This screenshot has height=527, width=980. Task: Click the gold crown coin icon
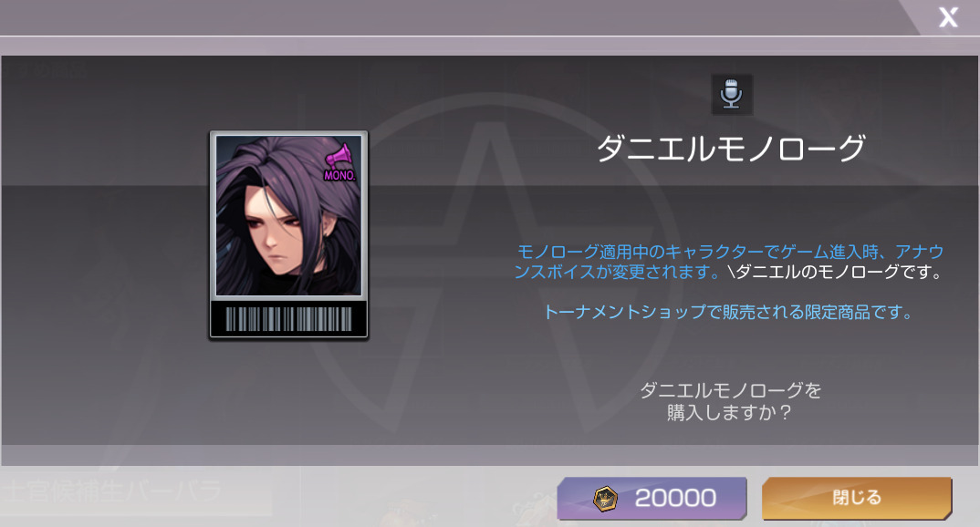(x=605, y=498)
